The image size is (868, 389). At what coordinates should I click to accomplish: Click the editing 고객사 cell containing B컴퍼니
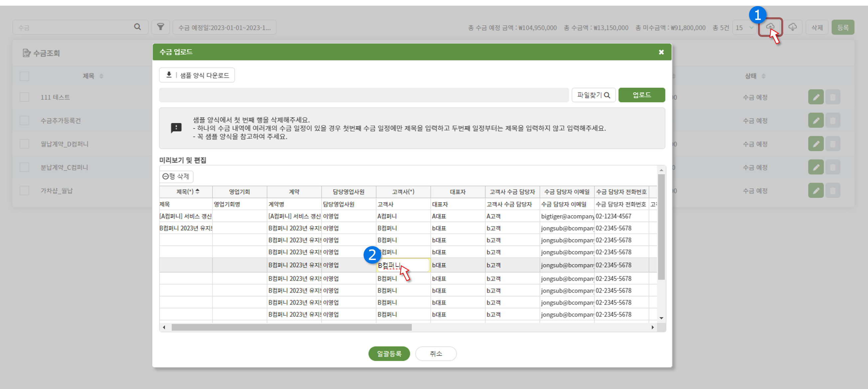tap(403, 265)
